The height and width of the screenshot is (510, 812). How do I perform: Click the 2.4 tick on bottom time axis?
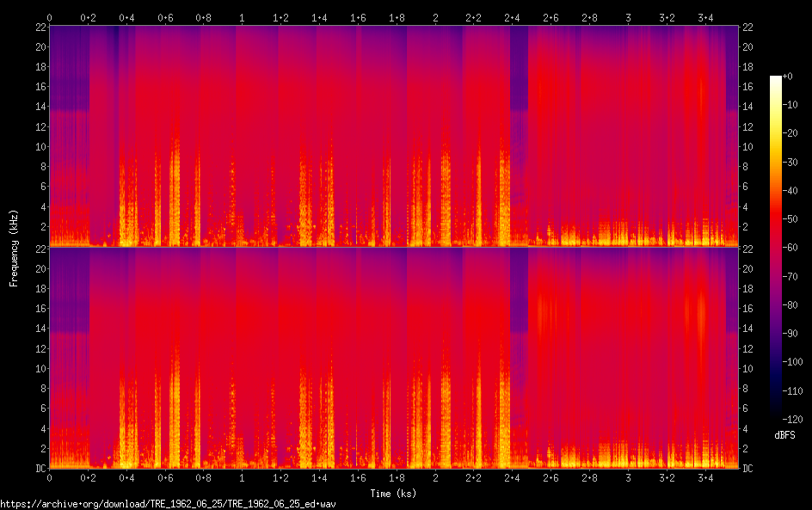tap(512, 478)
